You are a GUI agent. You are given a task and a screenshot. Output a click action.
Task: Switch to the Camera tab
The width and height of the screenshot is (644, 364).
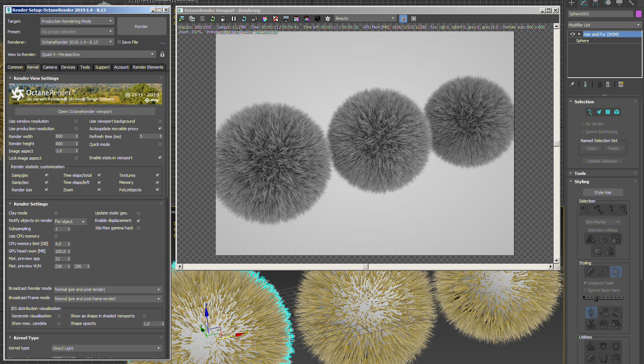(50, 67)
